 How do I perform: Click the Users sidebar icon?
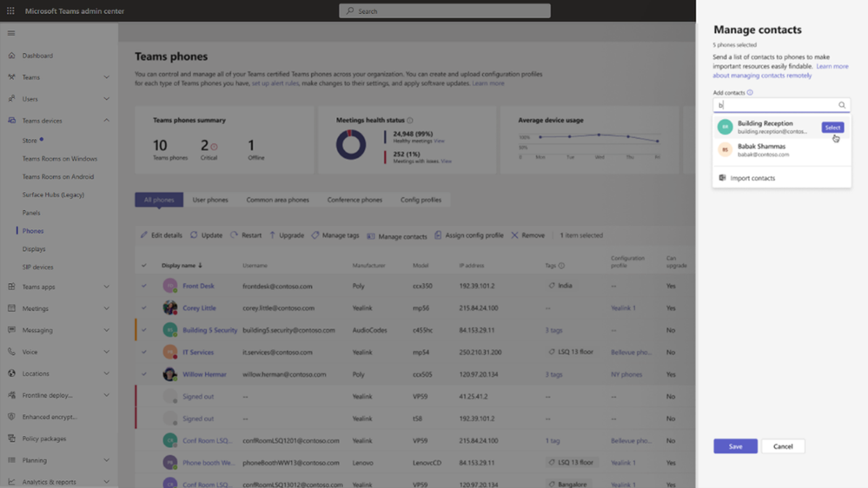tap(11, 98)
